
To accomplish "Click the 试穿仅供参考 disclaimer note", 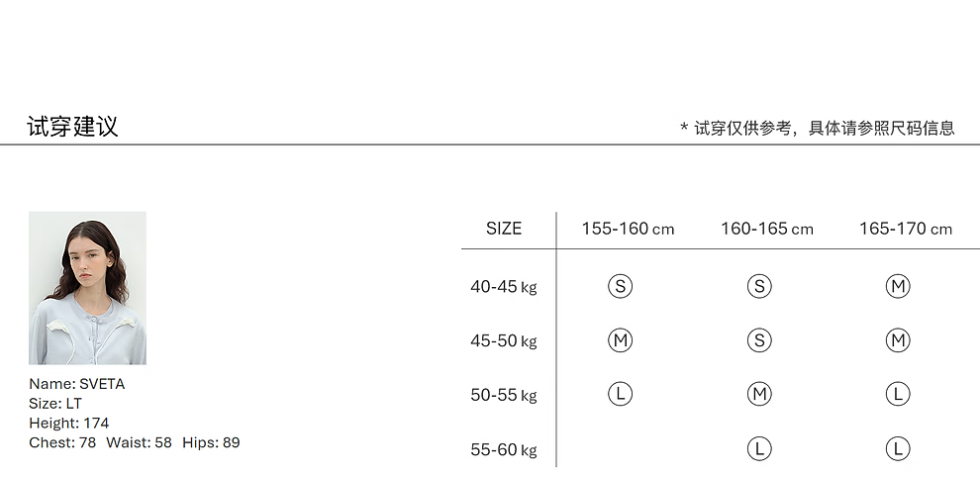I will click(x=817, y=128).
